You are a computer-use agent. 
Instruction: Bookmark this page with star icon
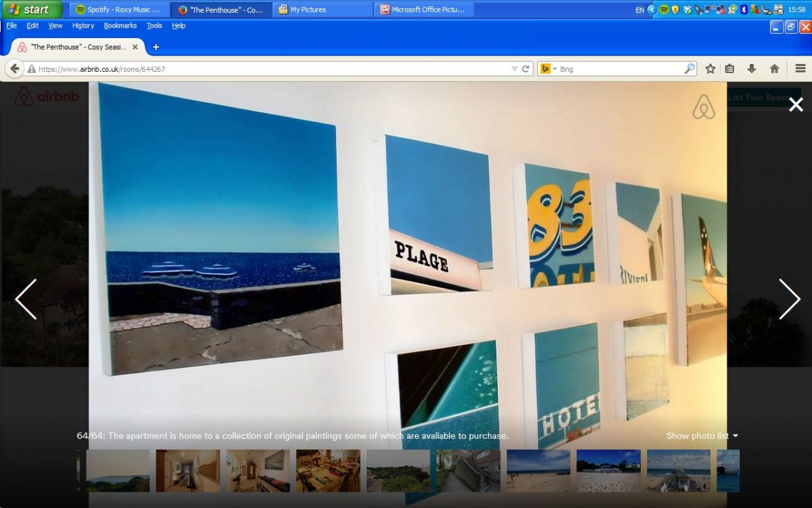tap(710, 69)
